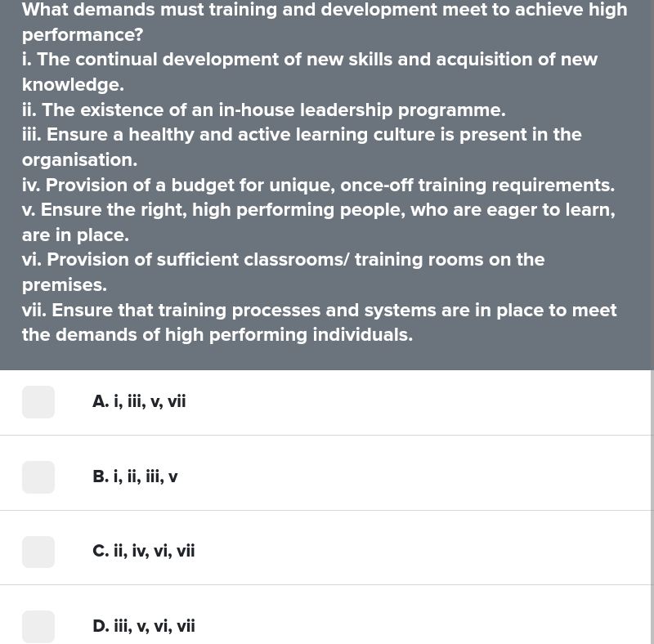Click statement vii about training processes
The image size is (654, 644).
coord(319,322)
